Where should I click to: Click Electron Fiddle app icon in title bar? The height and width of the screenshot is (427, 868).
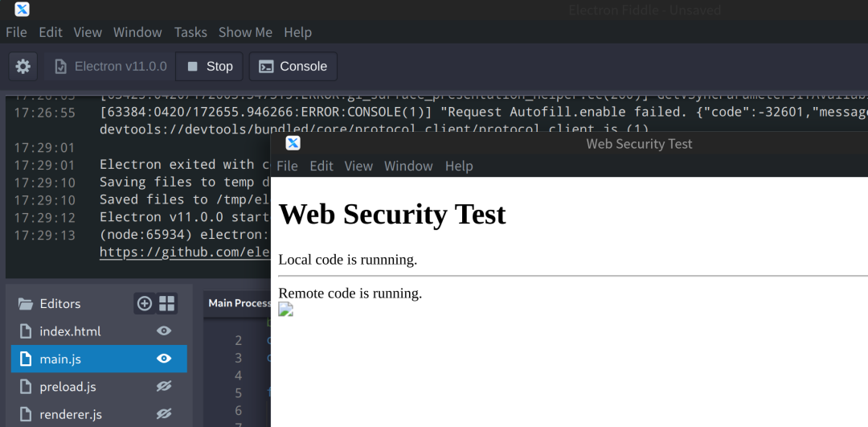23,10
